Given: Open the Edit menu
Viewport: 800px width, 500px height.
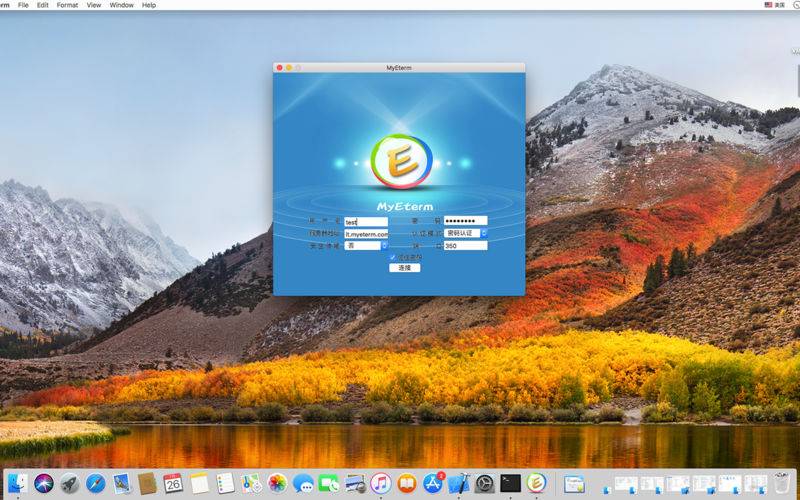Looking at the screenshot, I should [43, 5].
